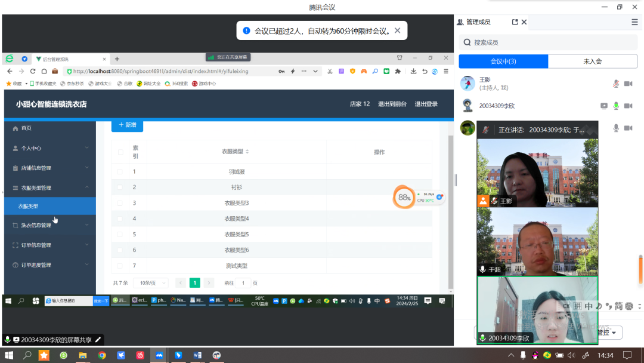Close the 60-minute meeting limit notification

(x=397, y=30)
